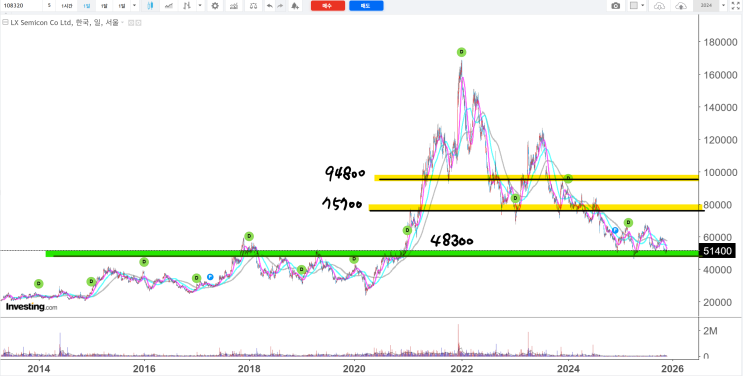Open the interval list dropdown arrow
The image size is (743, 376).
click(x=135, y=6)
